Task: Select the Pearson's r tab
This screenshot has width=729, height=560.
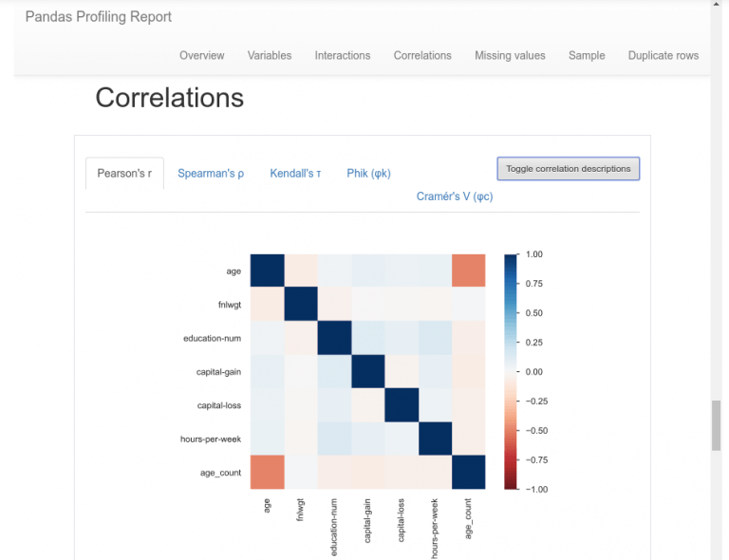Action: click(x=124, y=174)
